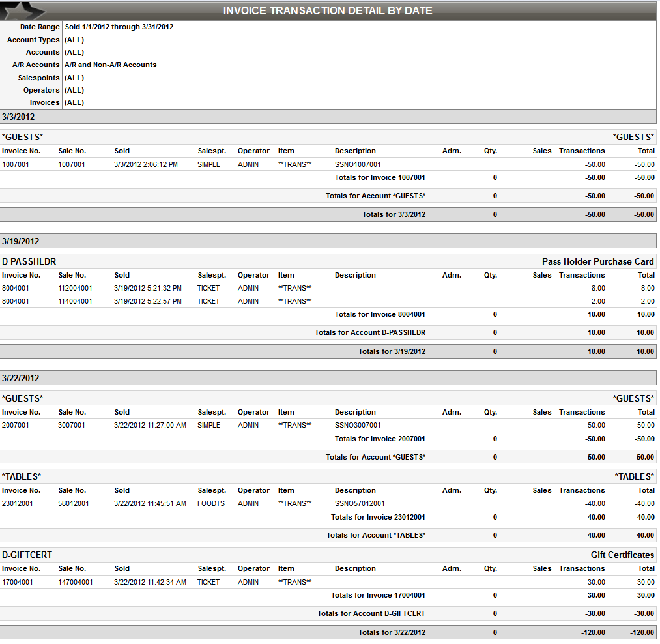
Task: Click the Pass Holder Purchase Card label
Action: click(x=597, y=261)
